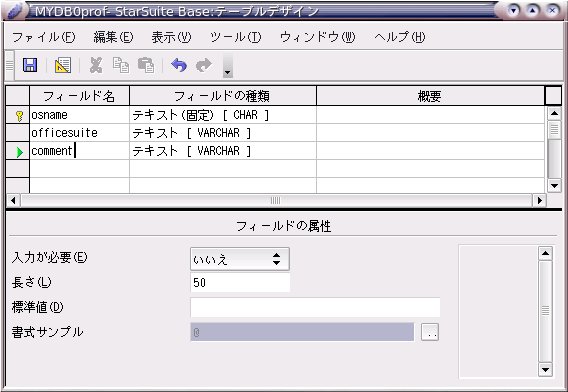Click the horizontal scrollbar right arrow
This screenshot has width=568, height=392.
coord(540,200)
